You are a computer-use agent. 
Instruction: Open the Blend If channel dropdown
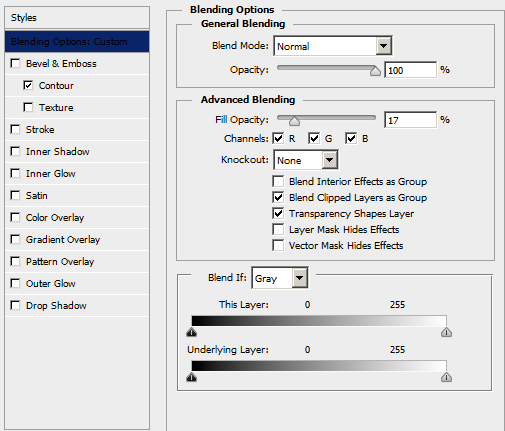280,278
